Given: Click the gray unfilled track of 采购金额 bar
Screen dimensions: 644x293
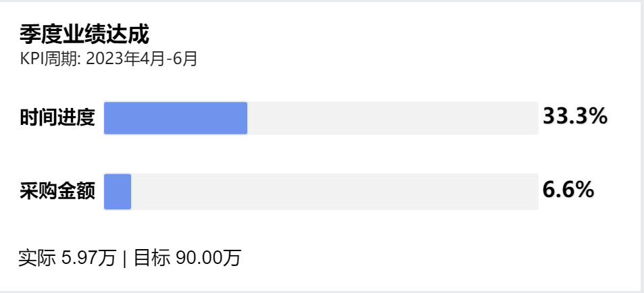Looking at the screenshot, I should click(x=335, y=192).
